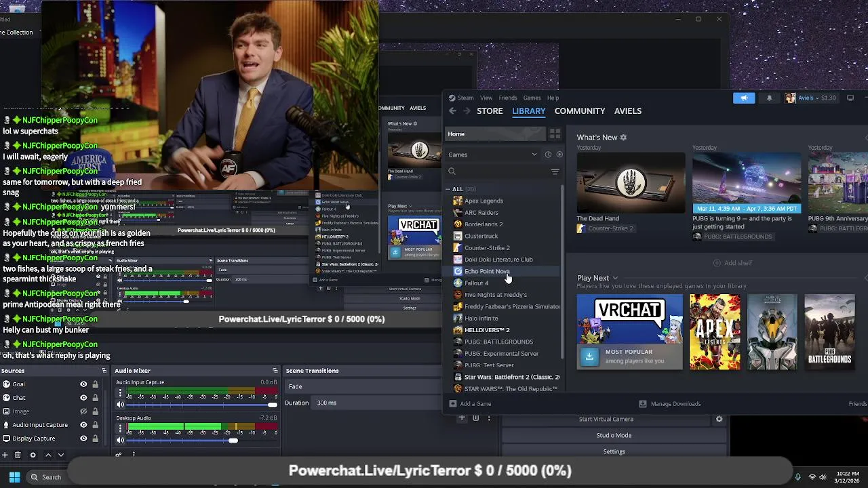The height and width of the screenshot is (488, 868).
Task: Go to the STORE tab
Action: pos(490,111)
